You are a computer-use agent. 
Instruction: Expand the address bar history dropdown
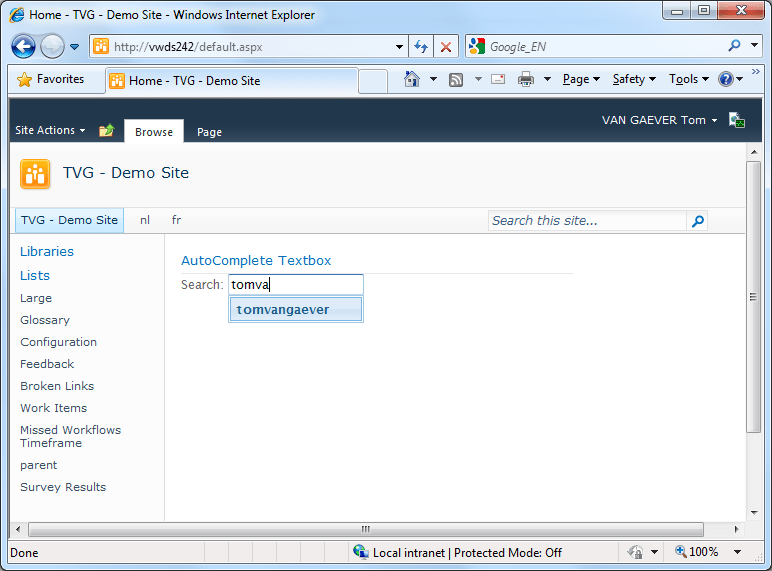point(399,47)
